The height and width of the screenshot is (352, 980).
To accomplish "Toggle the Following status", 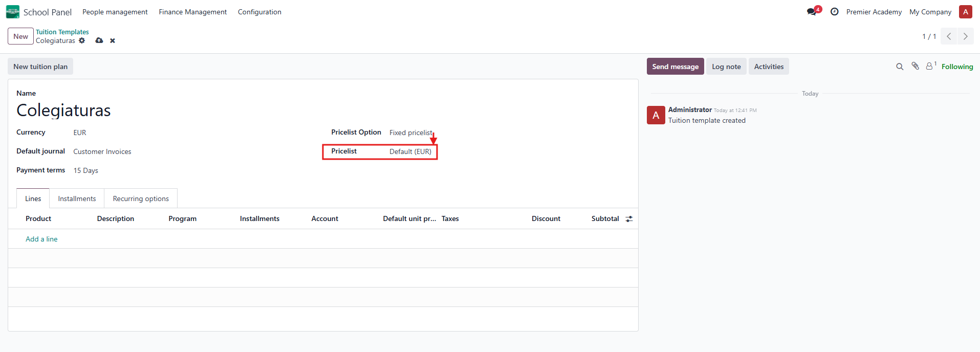I will point(957,67).
